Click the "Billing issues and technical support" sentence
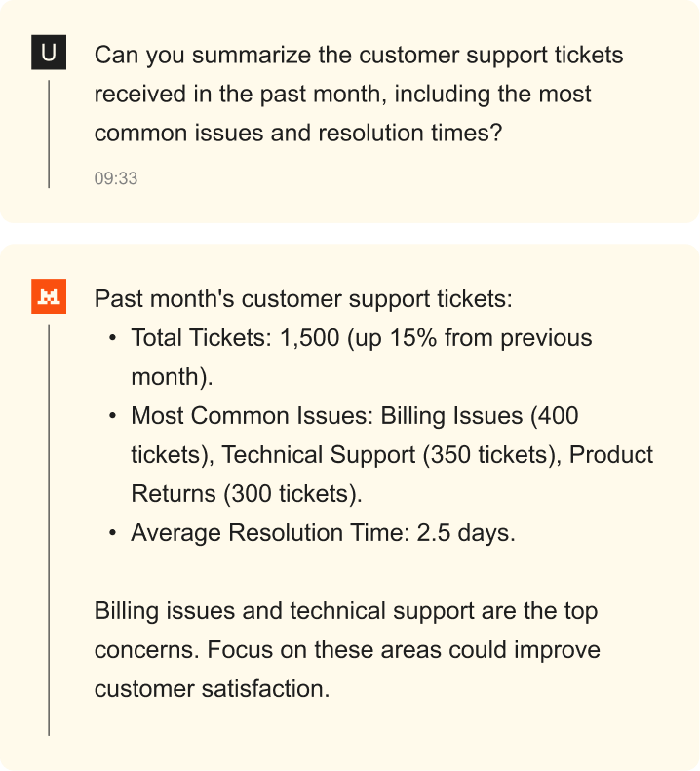Image resolution: width=700 pixels, height=771 pixels. click(x=346, y=611)
